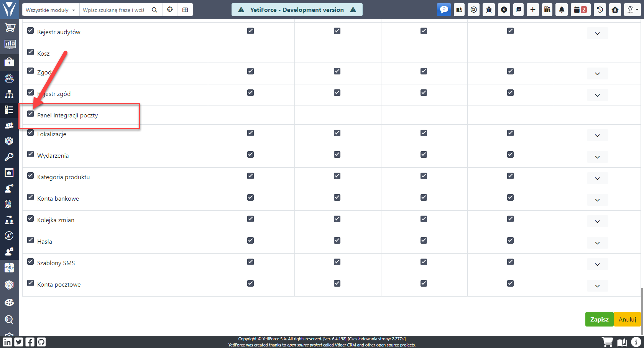This screenshot has height=348, width=644.
Task: Toggle third permission checkbox in Kolejka zmian row
Action: pyautogui.click(x=424, y=219)
